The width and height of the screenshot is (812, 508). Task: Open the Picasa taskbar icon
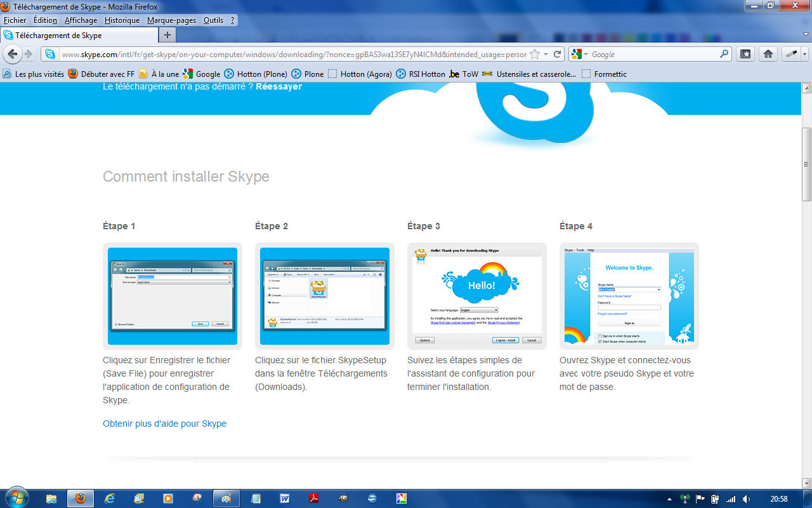(x=401, y=498)
